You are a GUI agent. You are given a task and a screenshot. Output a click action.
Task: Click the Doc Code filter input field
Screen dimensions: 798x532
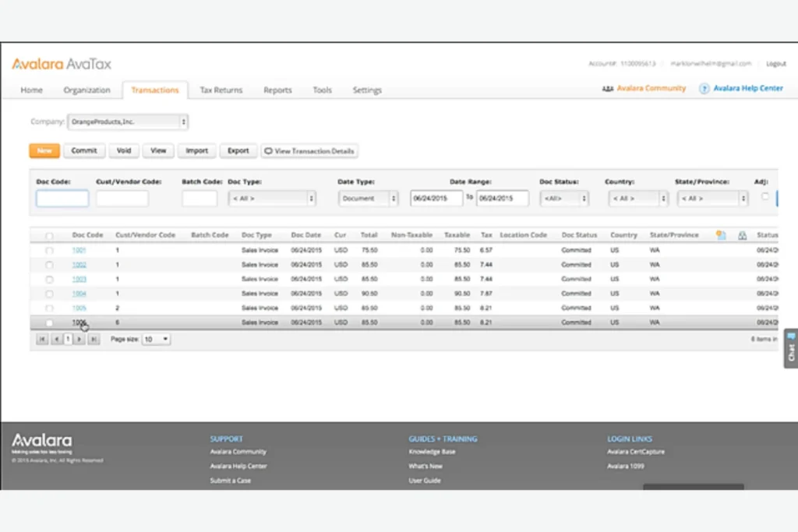(62, 199)
